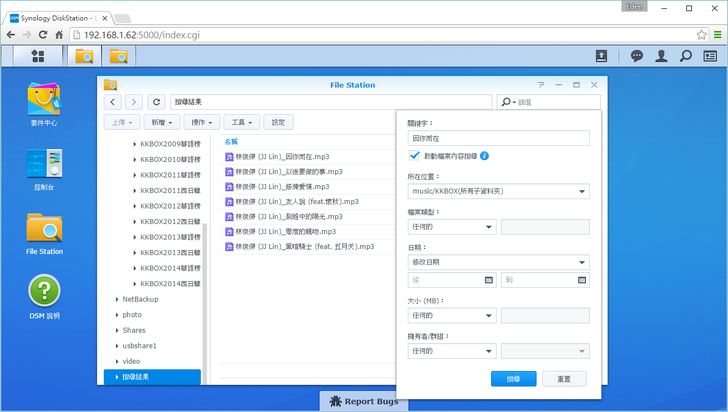Open the 操作 action menu
728x412 pixels.
pos(203,122)
